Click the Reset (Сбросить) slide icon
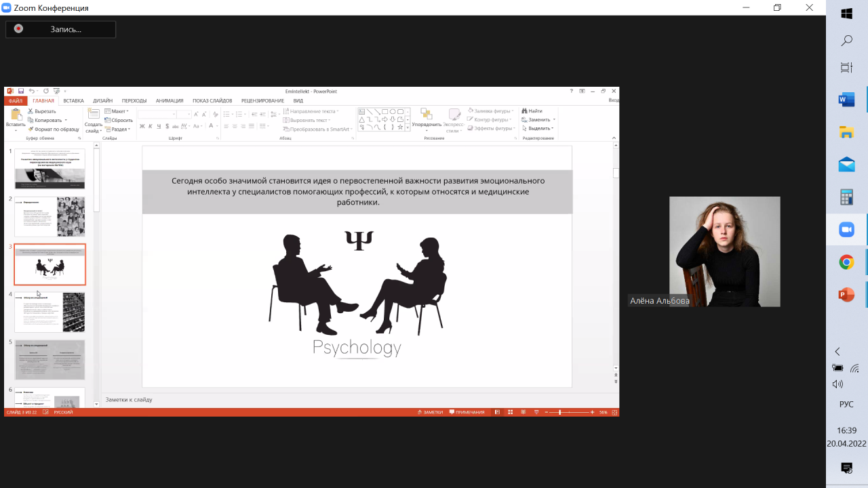Screen dimensions: 868x488 coord(119,120)
